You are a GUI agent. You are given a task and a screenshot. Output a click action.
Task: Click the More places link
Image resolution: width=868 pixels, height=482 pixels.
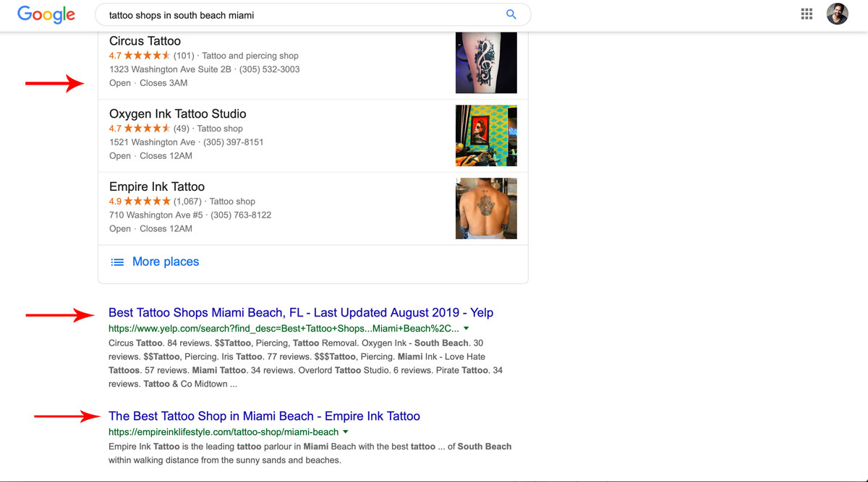166,262
